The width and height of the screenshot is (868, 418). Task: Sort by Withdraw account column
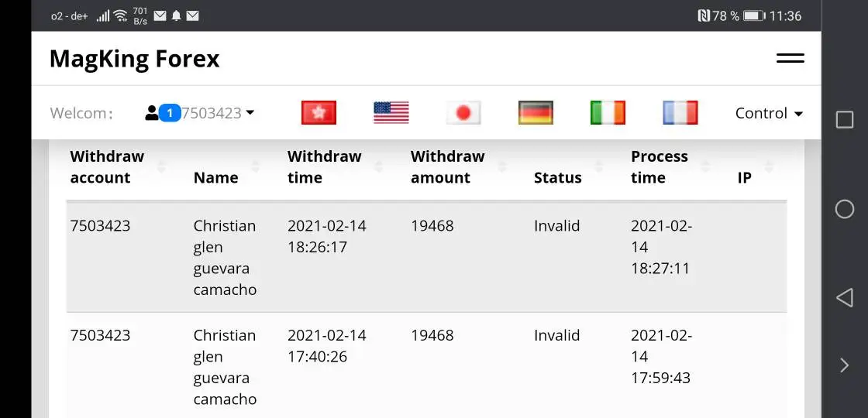(x=108, y=166)
